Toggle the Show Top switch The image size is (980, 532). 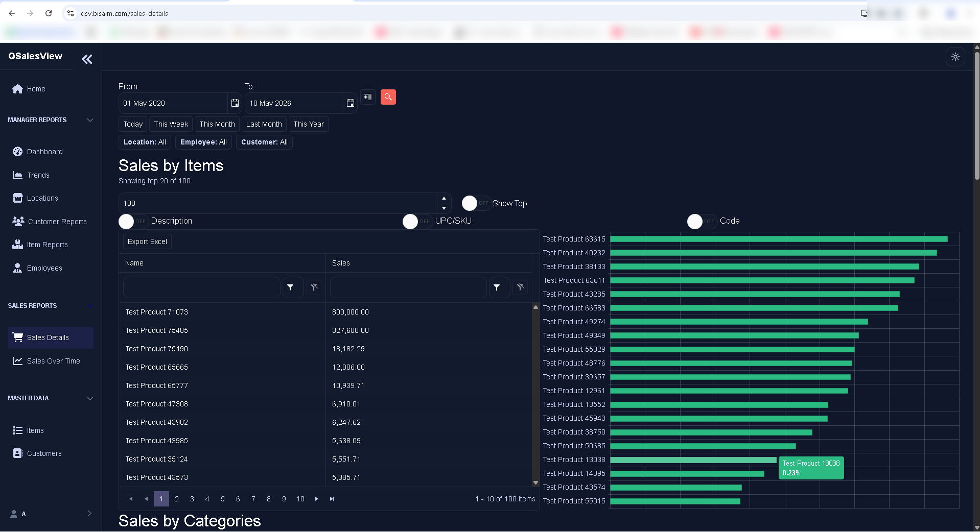pyautogui.click(x=477, y=203)
